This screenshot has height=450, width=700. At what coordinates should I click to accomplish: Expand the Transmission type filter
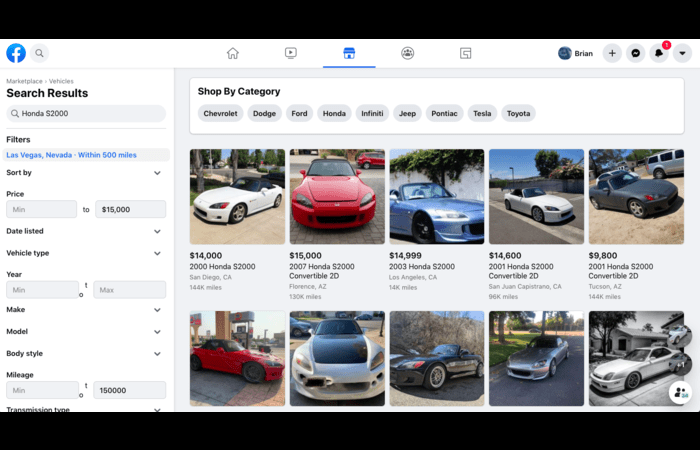tap(83, 409)
